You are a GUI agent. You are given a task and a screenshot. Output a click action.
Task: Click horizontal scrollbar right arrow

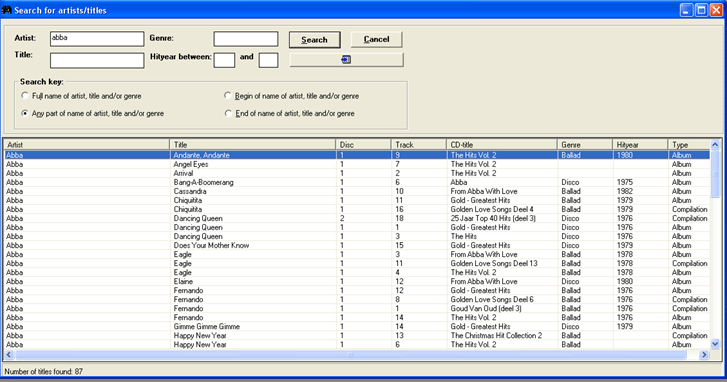click(704, 355)
